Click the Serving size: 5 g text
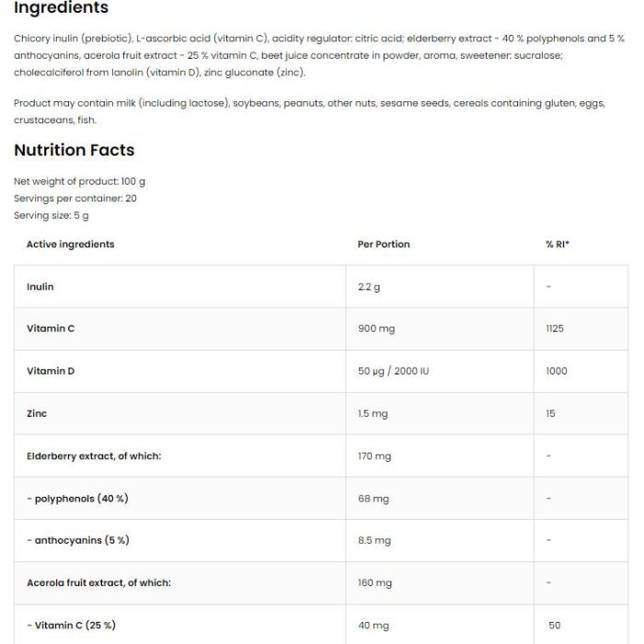The height and width of the screenshot is (644, 644). pos(51,215)
